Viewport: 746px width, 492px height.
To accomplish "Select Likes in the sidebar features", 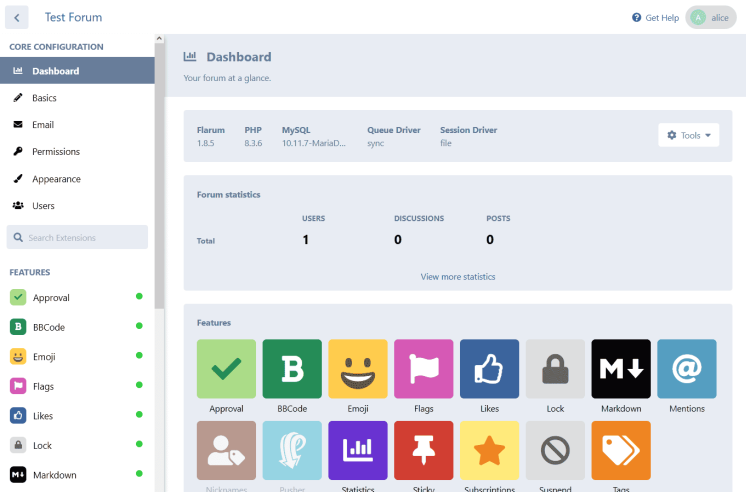I will tap(77, 415).
